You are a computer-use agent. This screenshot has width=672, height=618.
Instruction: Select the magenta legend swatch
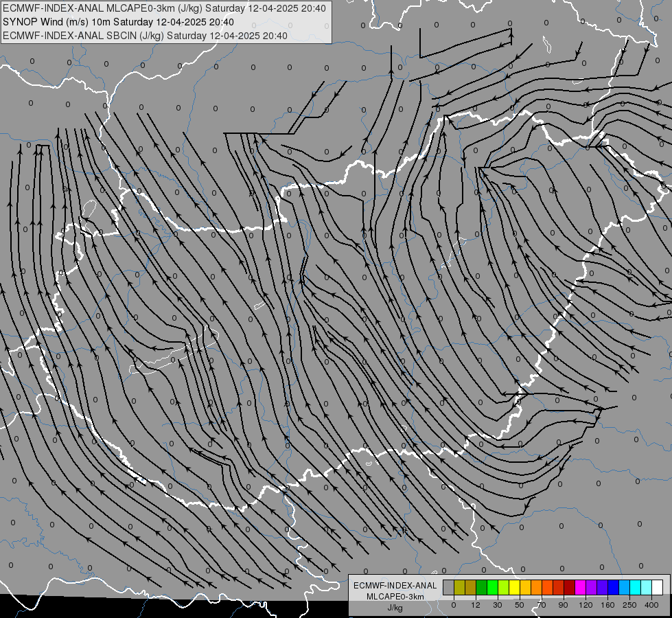pos(580,588)
